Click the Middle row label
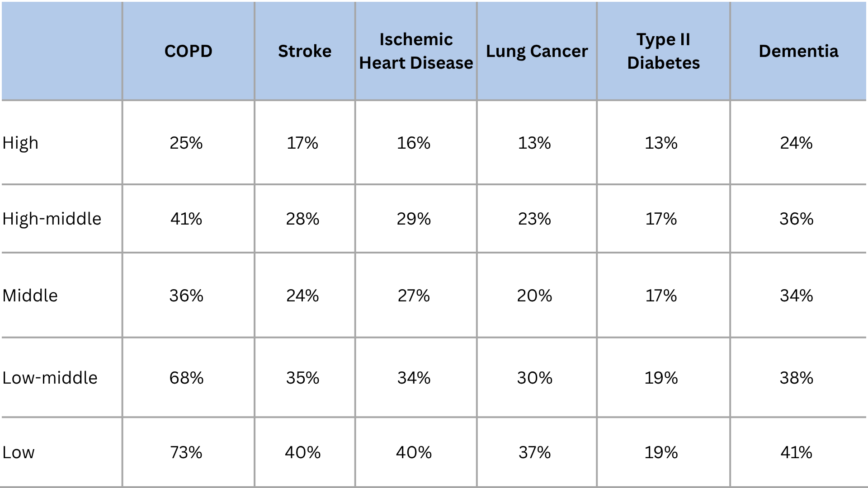Viewport: 868px width, 488px height. tap(30, 296)
